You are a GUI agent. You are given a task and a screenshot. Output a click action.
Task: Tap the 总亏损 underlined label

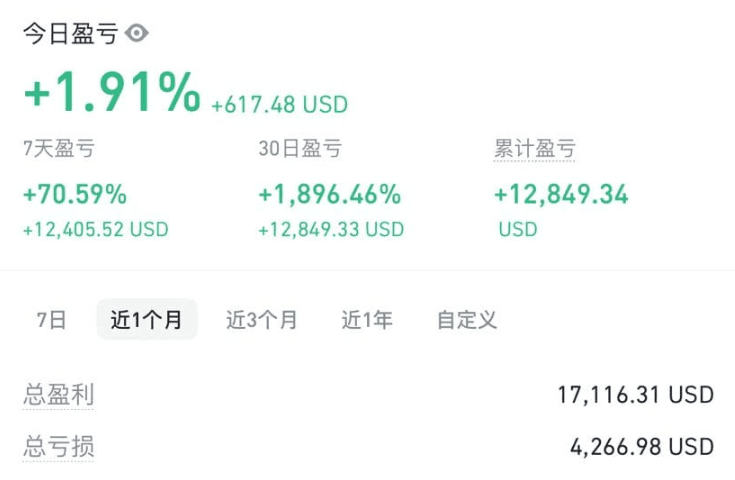click(x=59, y=446)
